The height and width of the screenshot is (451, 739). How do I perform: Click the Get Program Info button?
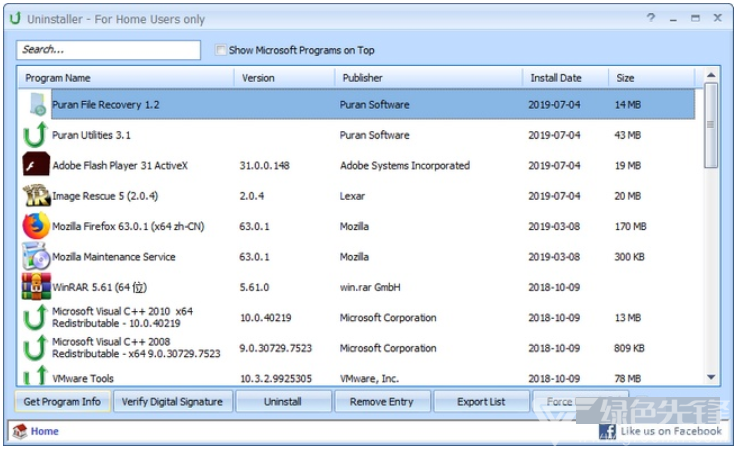[x=62, y=402]
